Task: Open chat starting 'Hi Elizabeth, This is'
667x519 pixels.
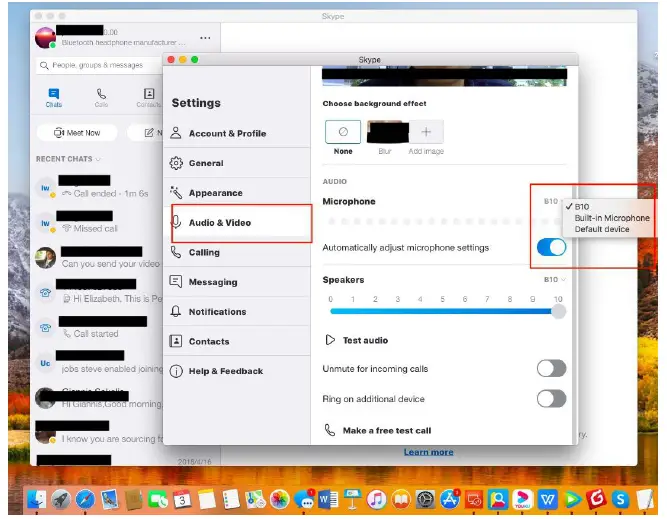Action: pos(98,292)
